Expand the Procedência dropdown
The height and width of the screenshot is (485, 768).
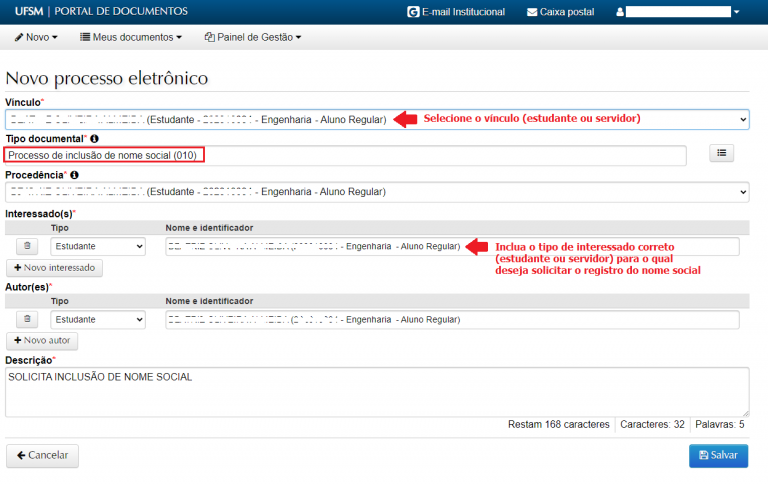(376, 192)
